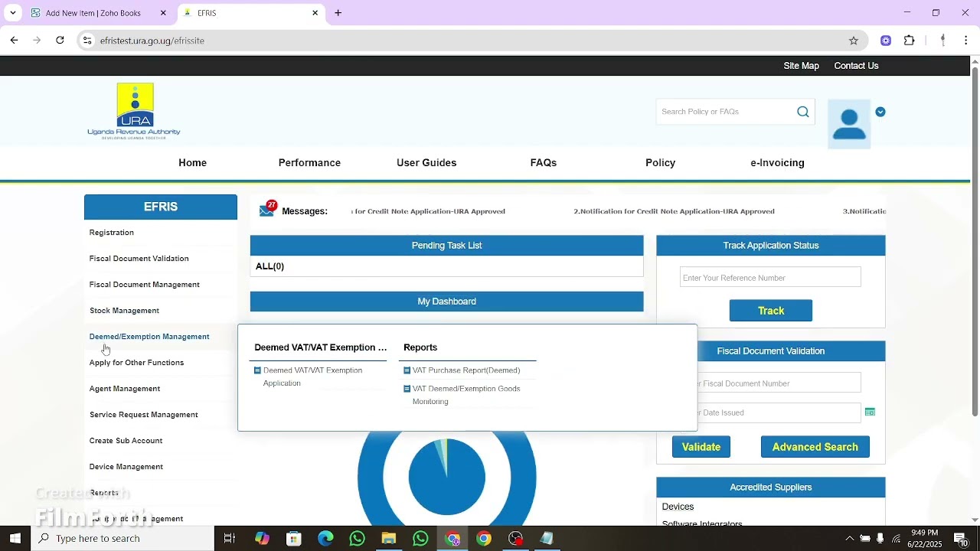Screen dimensions: 980x551
Task: Open User Guides menu
Action: pyautogui.click(x=426, y=163)
